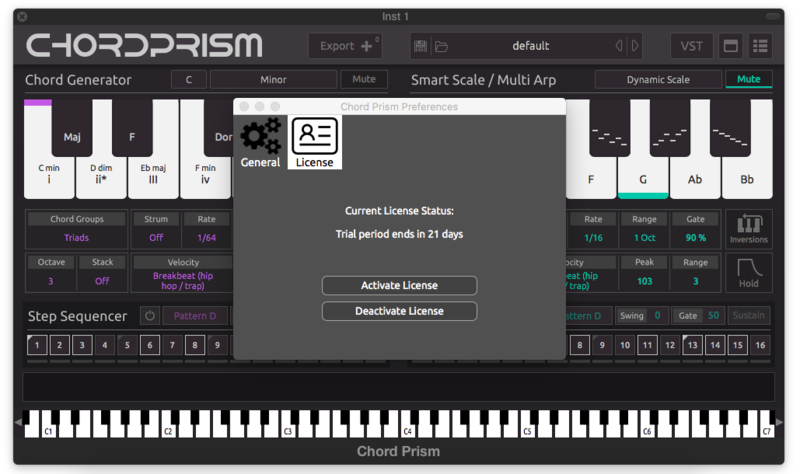The image size is (800, 474).
Task: Play the C4 key on keyboard
Action: [x=407, y=430]
